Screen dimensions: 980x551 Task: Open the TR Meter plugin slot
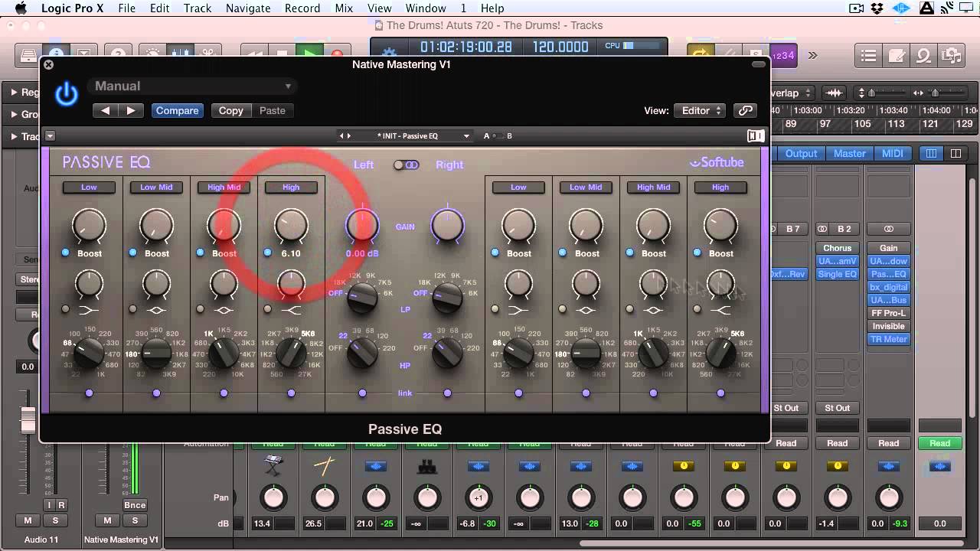pyautogui.click(x=888, y=339)
